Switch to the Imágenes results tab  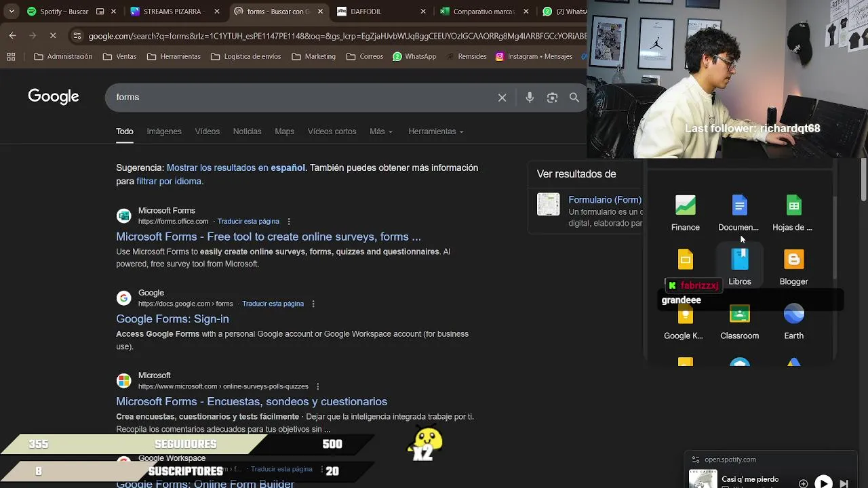click(x=164, y=131)
